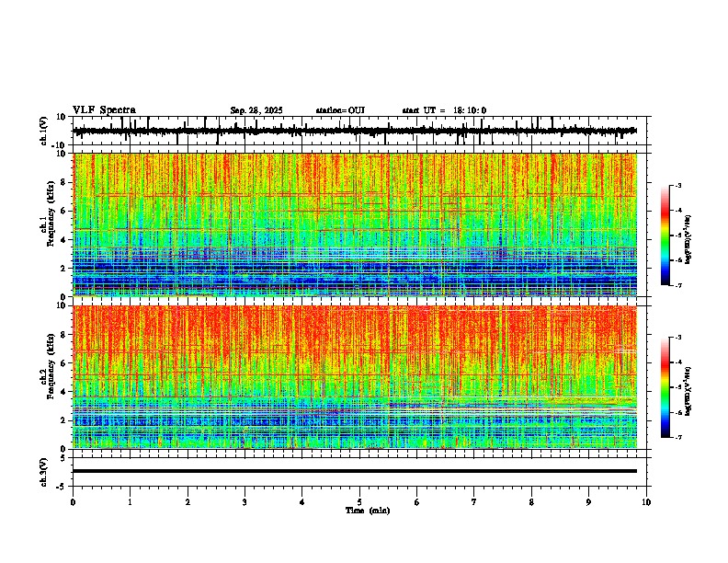The image size is (728, 563).
Task: Click the ch.2 "Frequency (kHz)" axis label
Action: point(51,366)
